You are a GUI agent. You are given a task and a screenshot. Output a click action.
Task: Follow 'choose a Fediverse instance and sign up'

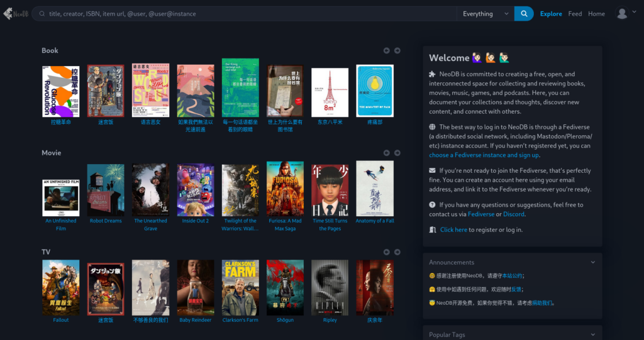(x=484, y=155)
